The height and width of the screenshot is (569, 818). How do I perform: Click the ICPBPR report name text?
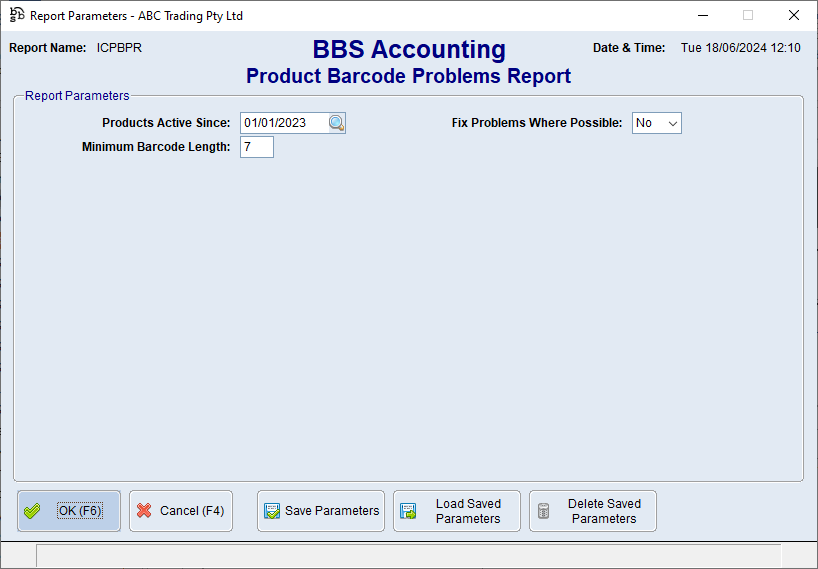[x=119, y=48]
